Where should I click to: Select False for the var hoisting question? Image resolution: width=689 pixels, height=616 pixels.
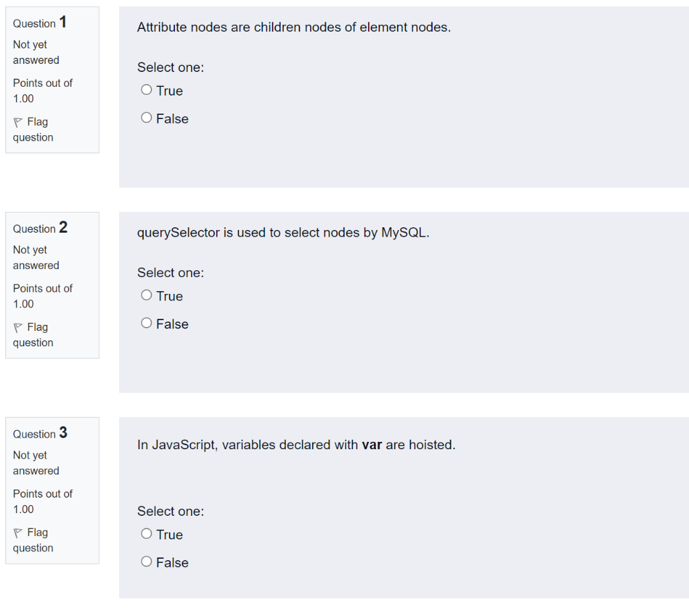pyautogui.click(x=146, y=561)
